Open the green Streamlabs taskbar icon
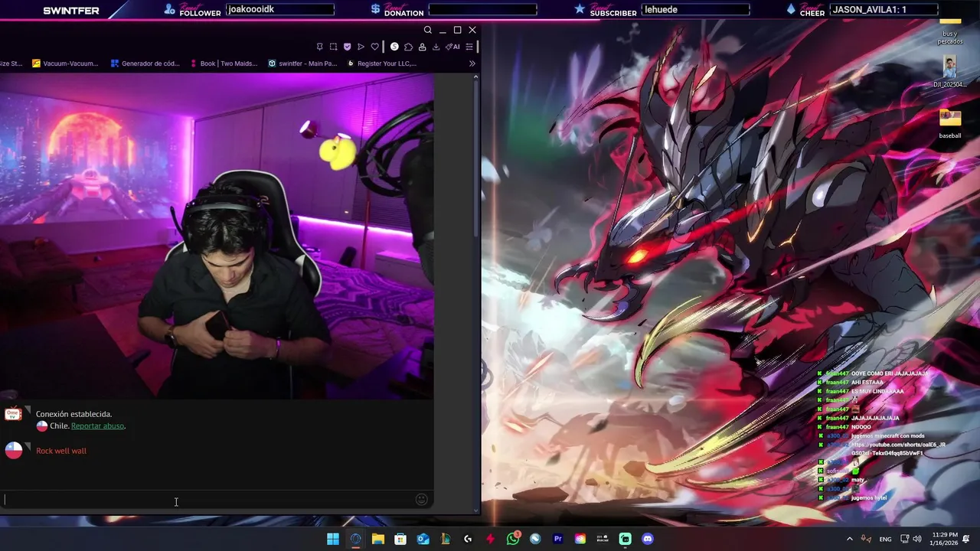This screenshot has height=551, width=980. point(626,539)
